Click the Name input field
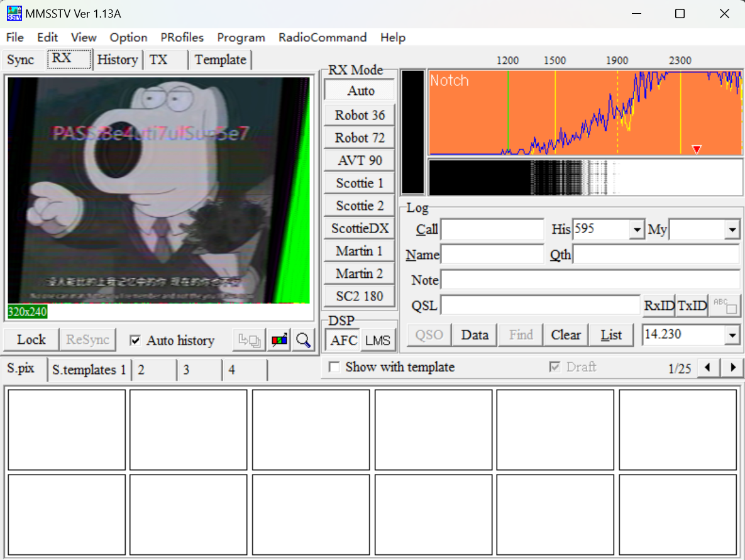Viewport: 745px width, 560px height. tap(492, 255)
